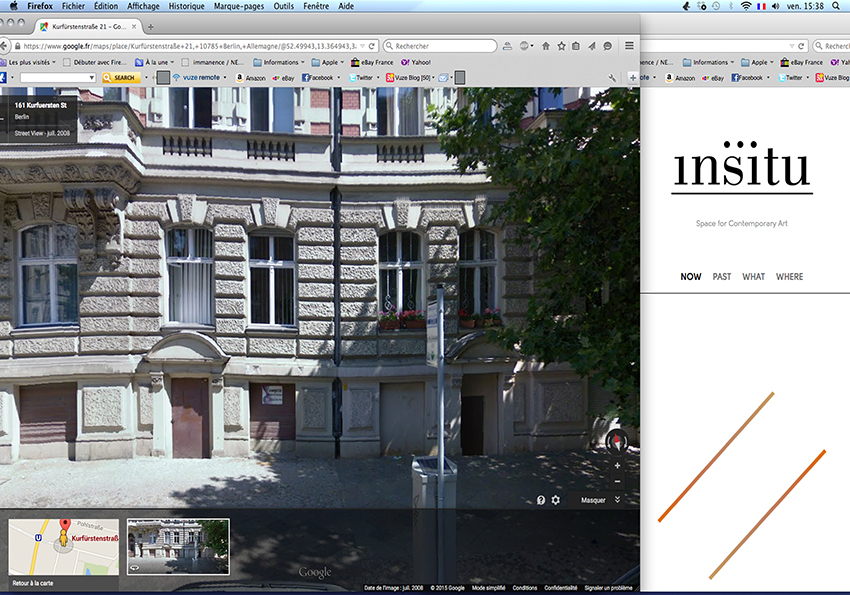
Task: Open the Conditions link
Action: (525, 588)
